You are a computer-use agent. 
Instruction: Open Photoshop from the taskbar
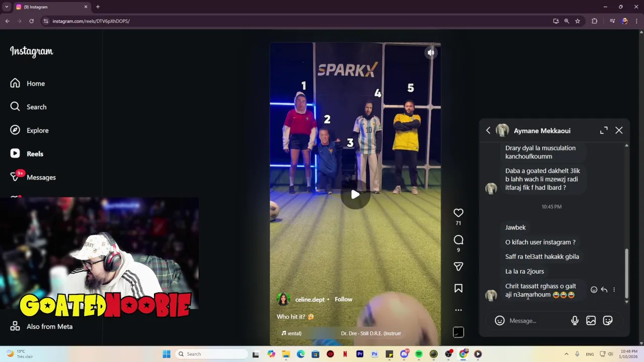pos(374,354)
